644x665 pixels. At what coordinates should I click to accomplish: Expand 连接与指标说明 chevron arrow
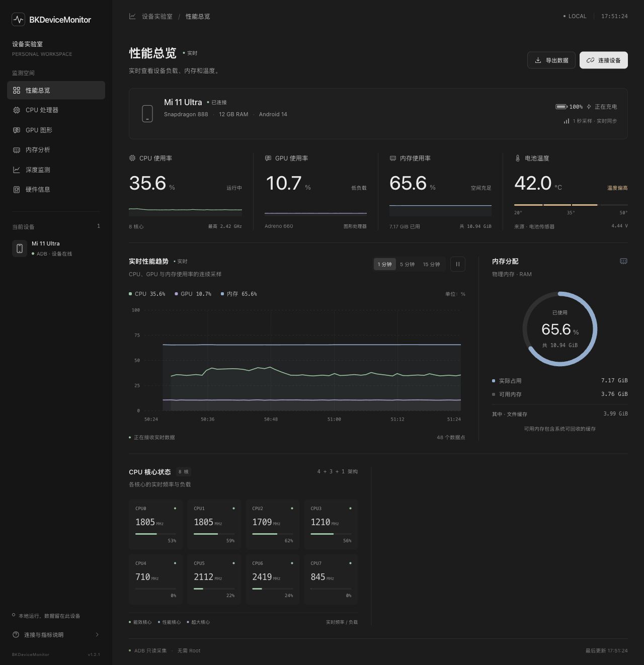pyautogui.click(x=97, y=635)
